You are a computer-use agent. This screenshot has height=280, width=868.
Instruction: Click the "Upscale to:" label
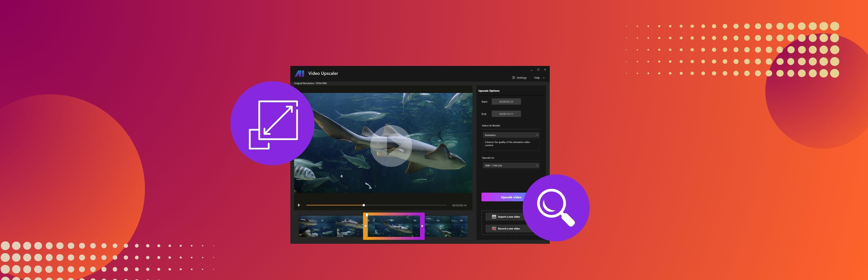click(x=488, y=158)
